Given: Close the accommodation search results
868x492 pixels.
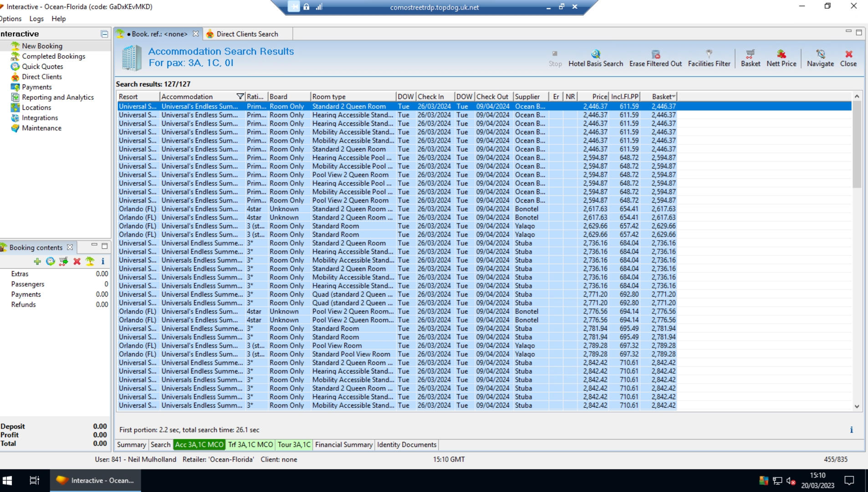Looking at the screenshot, I should coord(848,58).
